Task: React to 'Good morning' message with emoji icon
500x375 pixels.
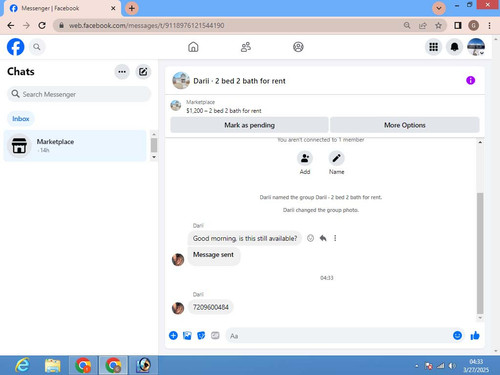Action: click(310, 238)
